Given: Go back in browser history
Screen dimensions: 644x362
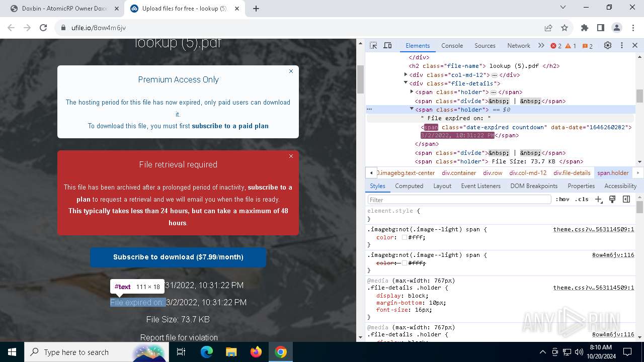Looking at the screenshot, I should [11, 28].
